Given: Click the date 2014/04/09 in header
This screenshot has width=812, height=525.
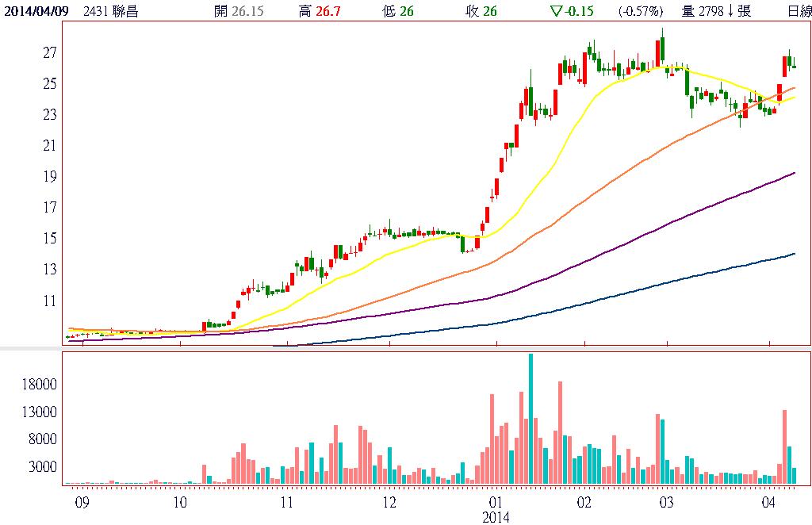Looking at the screenshot, I should coord(36,11).
